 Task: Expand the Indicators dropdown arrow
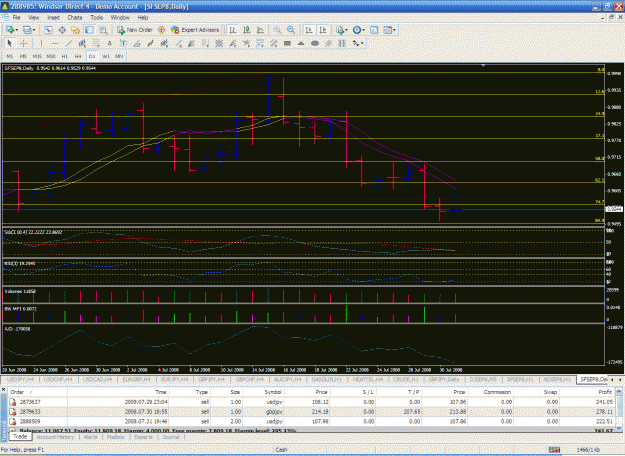346,30
